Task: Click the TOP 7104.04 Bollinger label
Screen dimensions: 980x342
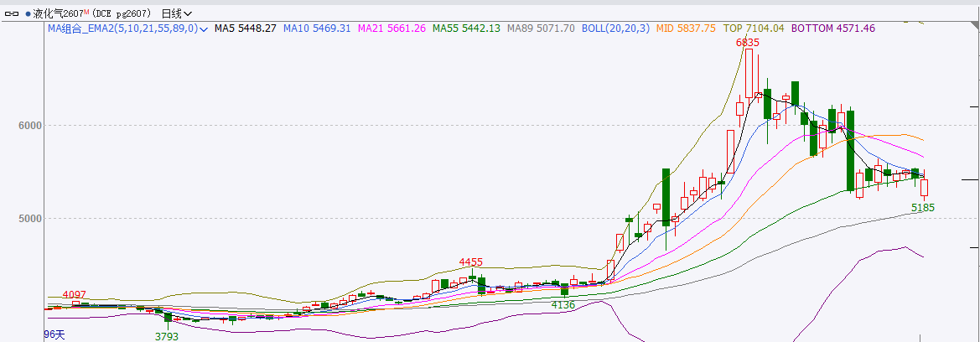Action: pos(754,28)
